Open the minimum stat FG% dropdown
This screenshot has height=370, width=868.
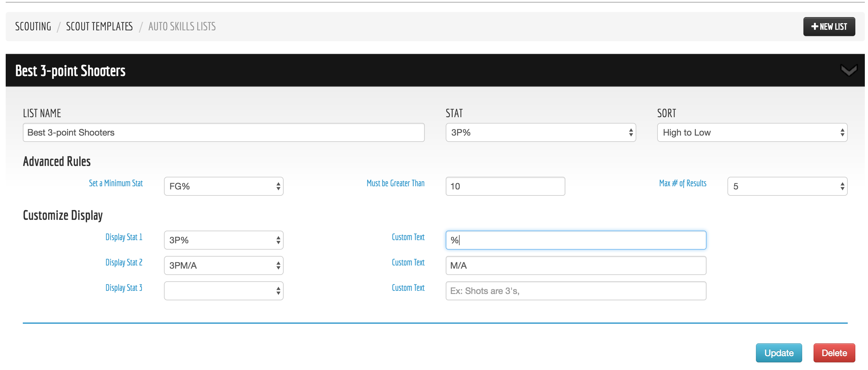click(223, 186)
